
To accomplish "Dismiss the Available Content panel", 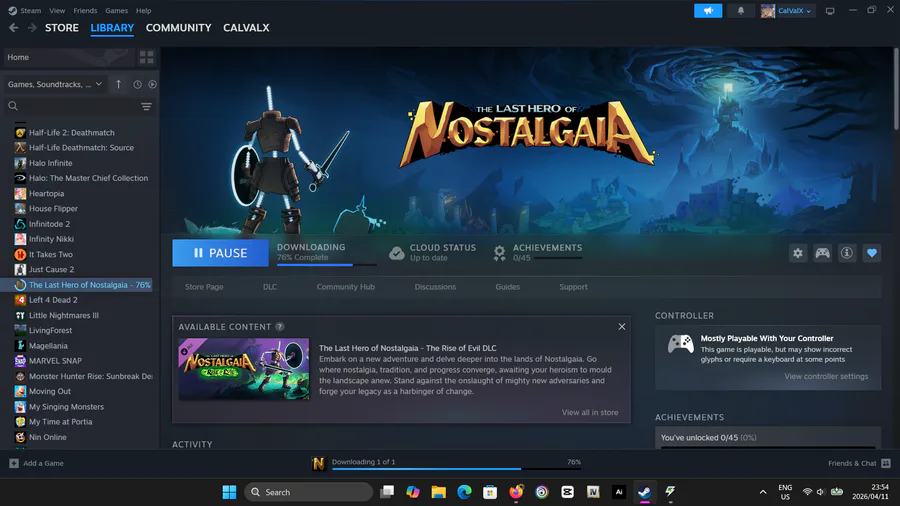I will (x=622, y=326).
